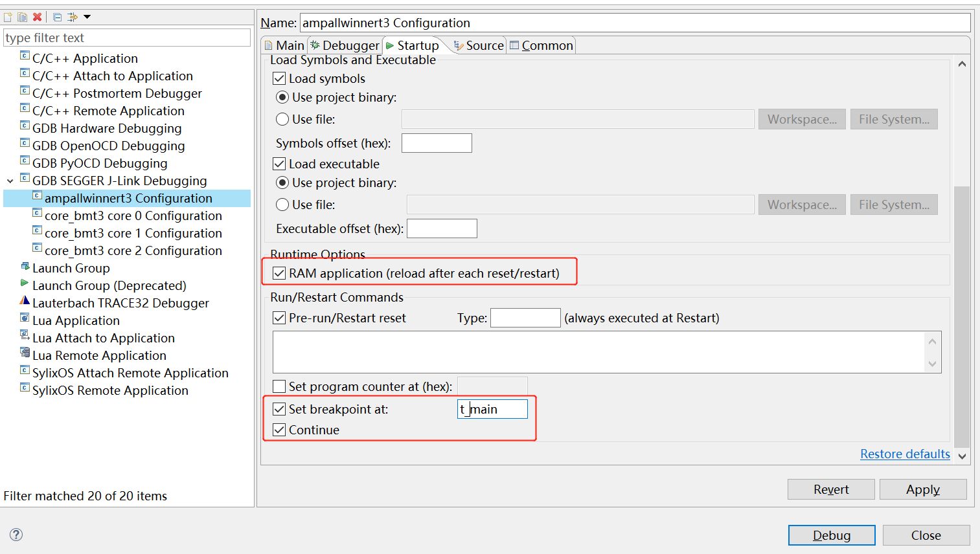The height and width of the screenshot is (554, 980).
Task: Click the Revert button
Action: point(831,489)
